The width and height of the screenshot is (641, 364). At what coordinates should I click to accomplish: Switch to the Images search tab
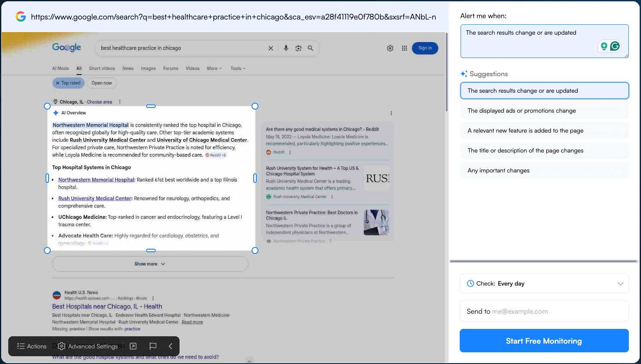pyautogui.click(x=148, y=68)
